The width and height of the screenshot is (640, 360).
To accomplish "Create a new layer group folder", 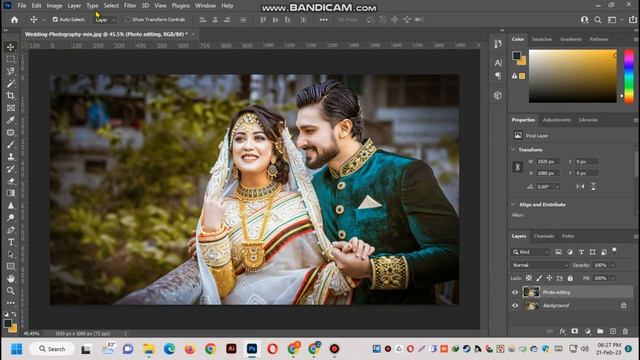I will click(600, 331).
